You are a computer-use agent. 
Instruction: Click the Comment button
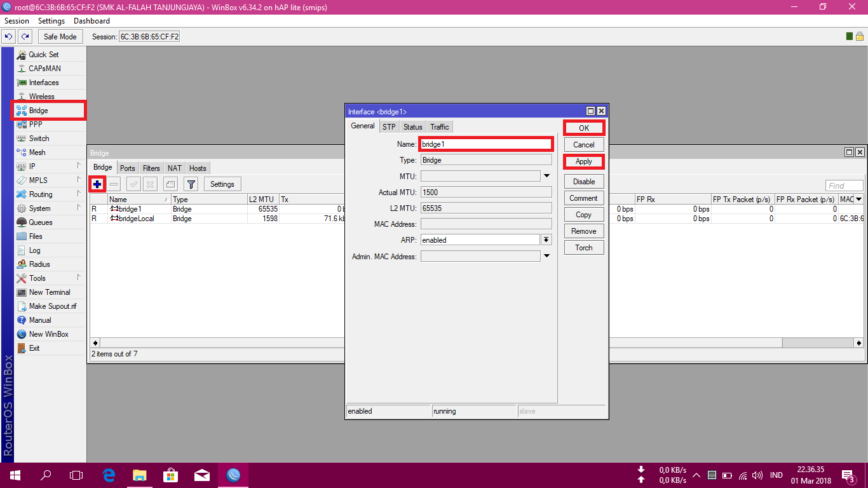(x=584, y=198)
